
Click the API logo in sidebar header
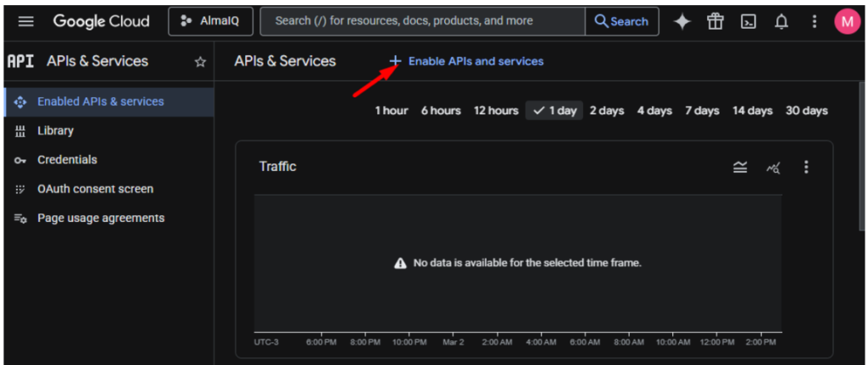click(x=20, y=61)
